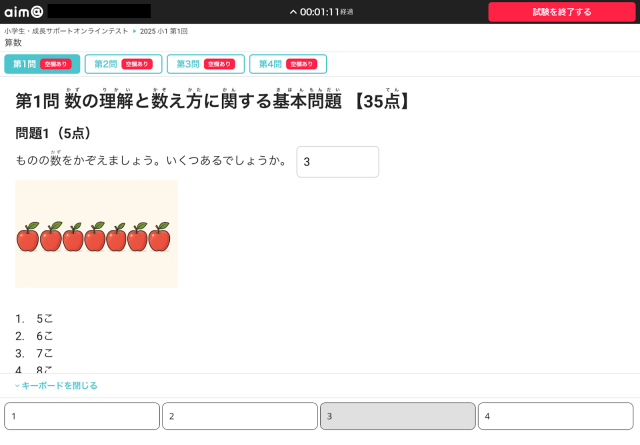Click the answer choice 7こ
This screenshot has height=445, width=640.
pyautogui.click(x=44, y=353)
